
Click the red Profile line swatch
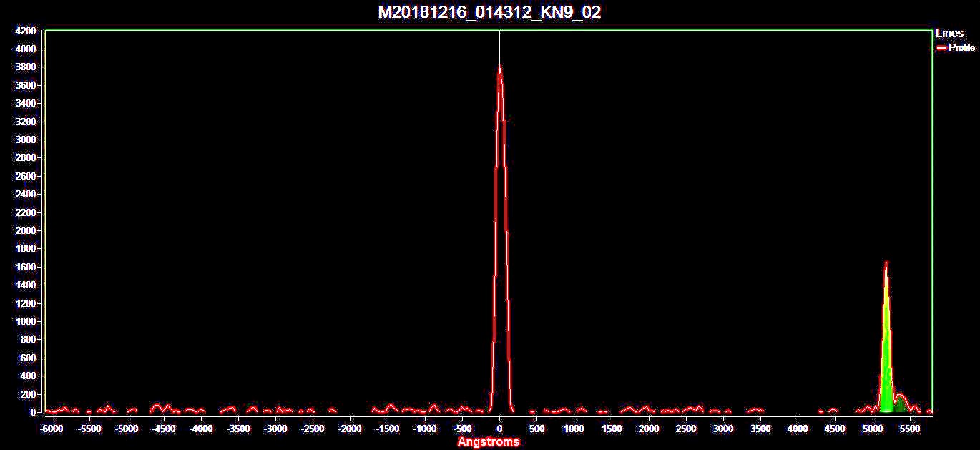(941, 48)
